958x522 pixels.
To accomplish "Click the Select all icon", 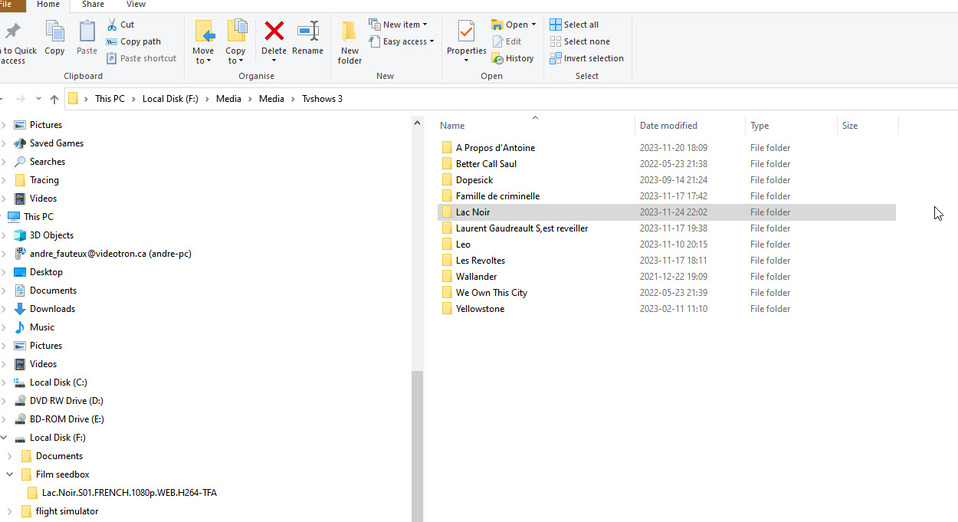I will pyautogui.click(x=555, y=24).
